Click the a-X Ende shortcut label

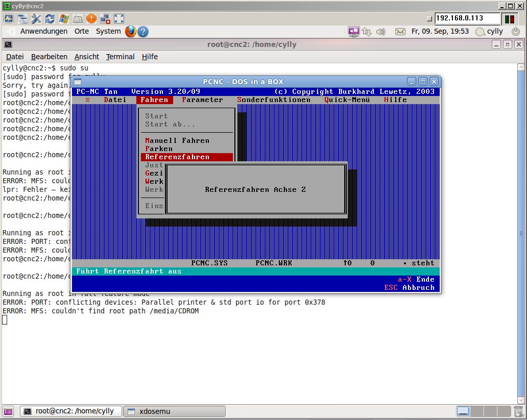tap(416, 280)
